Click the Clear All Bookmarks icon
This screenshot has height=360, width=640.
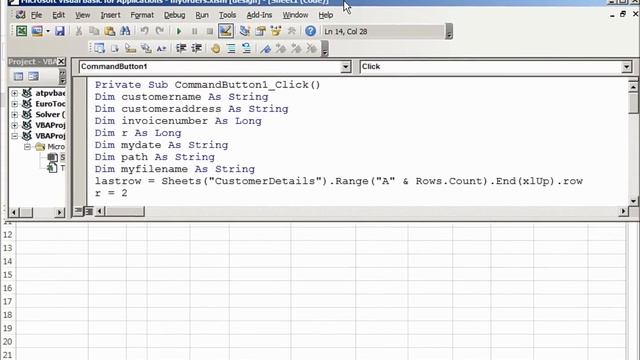(312, 49)
